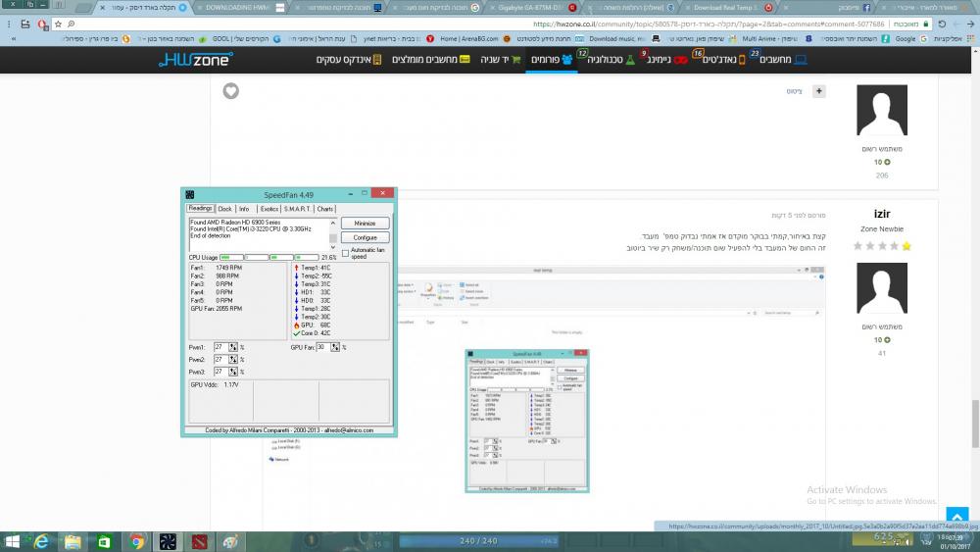Viewport: 980px width, 552px height.
Task: Click the SpeedFan title bar app icon
Action: pyautogui.click(x=189, y=194)
